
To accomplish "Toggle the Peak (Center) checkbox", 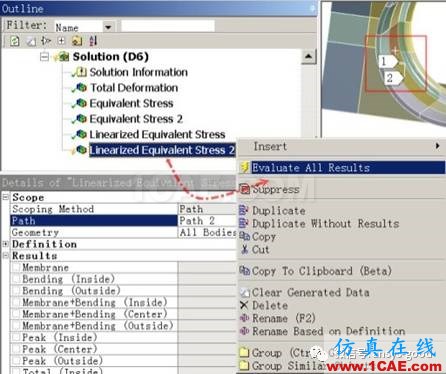I will [x=16, y=349].
